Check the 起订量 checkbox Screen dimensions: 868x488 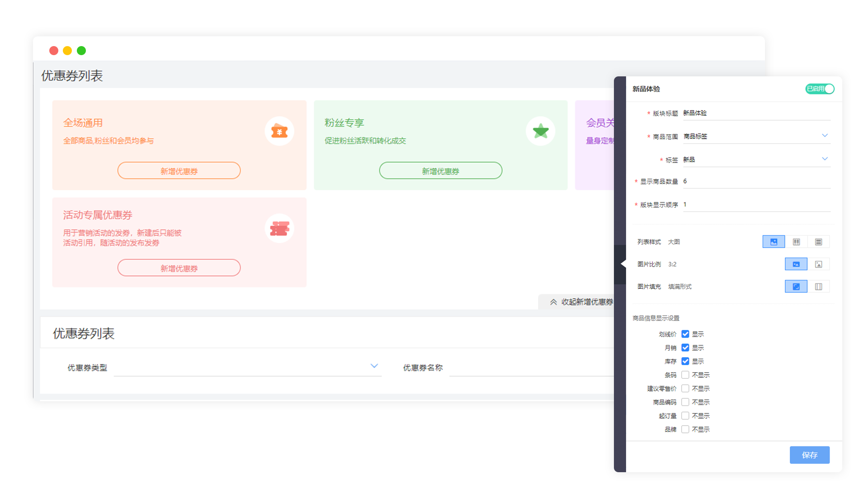pyautogui.click(x=685, y=415)
